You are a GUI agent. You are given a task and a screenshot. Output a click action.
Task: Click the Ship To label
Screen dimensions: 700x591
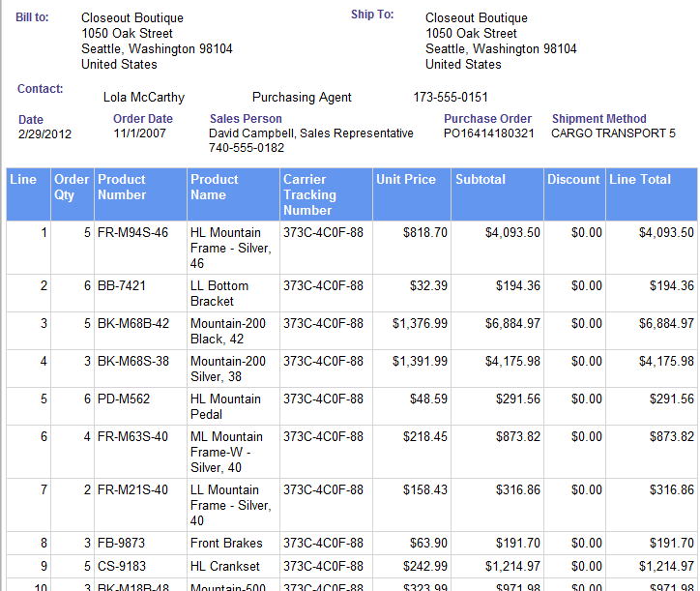pyautogui.click(x=372, y=15)
